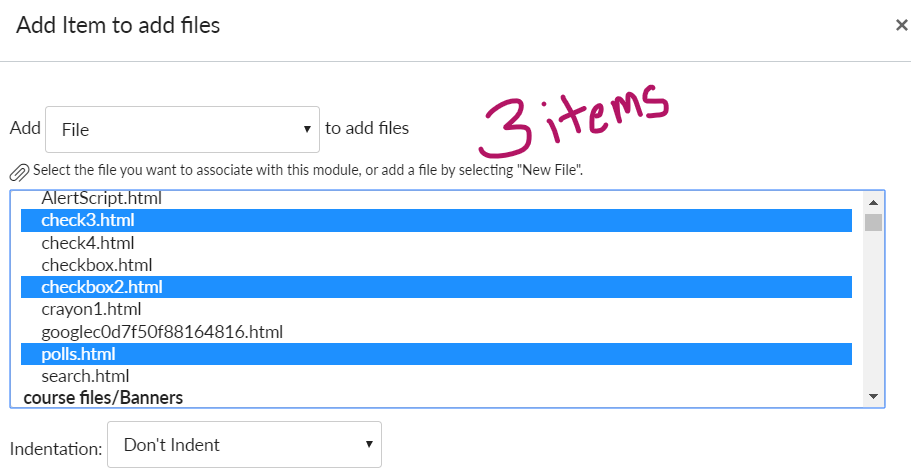Close the Add Item dialog
The image size is (911, 473).
[x=901, y=26]
